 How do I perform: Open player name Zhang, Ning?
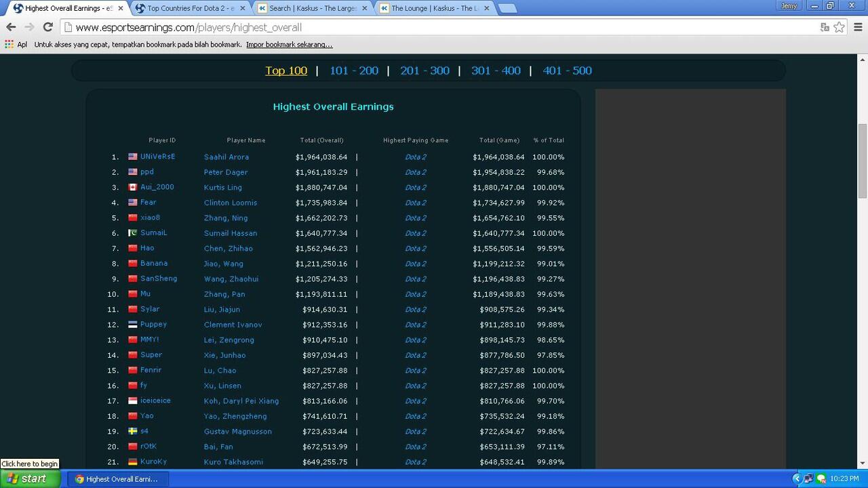[x=226, y=218]
